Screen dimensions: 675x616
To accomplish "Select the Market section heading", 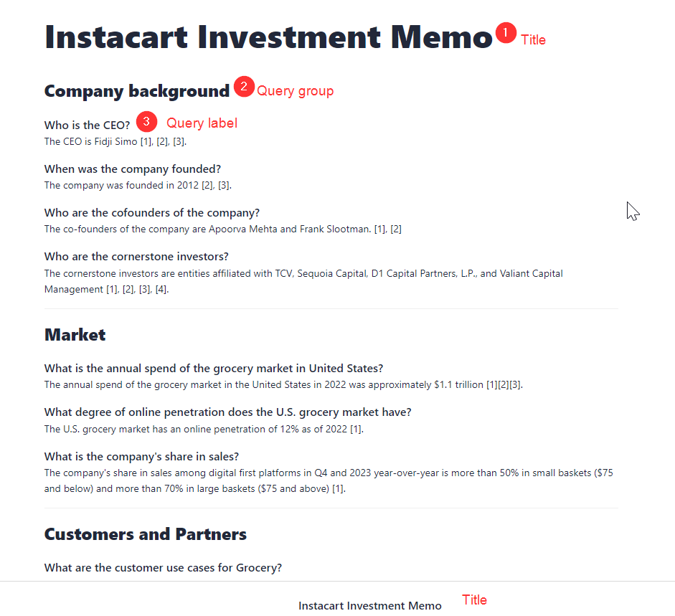I will (75, 335).
